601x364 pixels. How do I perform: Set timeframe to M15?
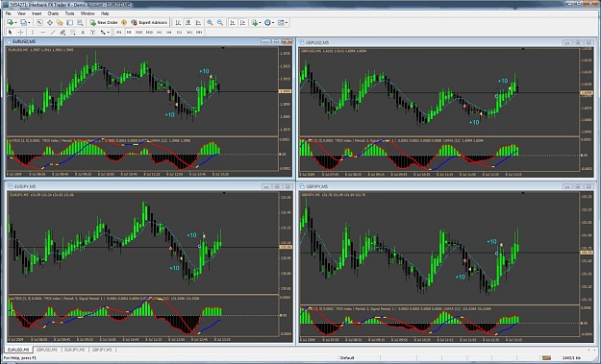(139, 32)
